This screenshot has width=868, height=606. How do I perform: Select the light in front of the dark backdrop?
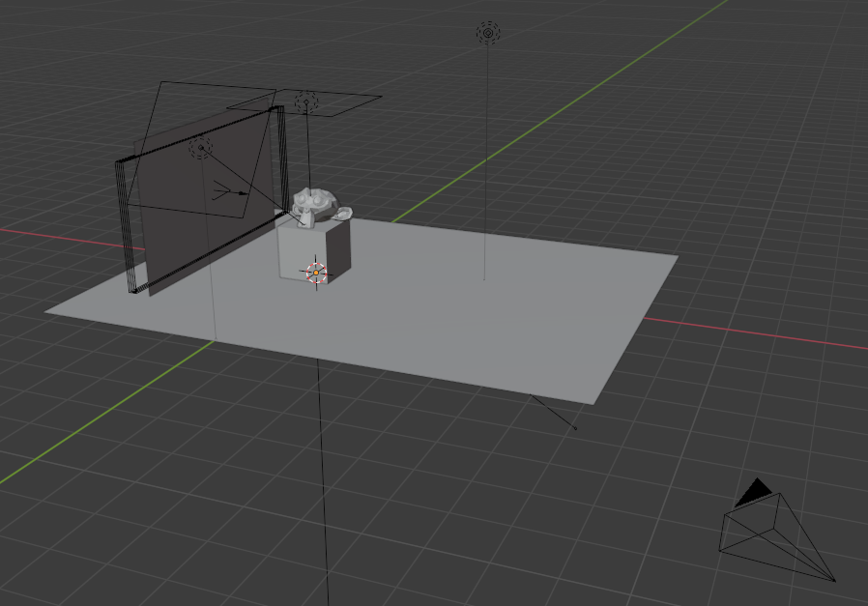tap(200, 148)
